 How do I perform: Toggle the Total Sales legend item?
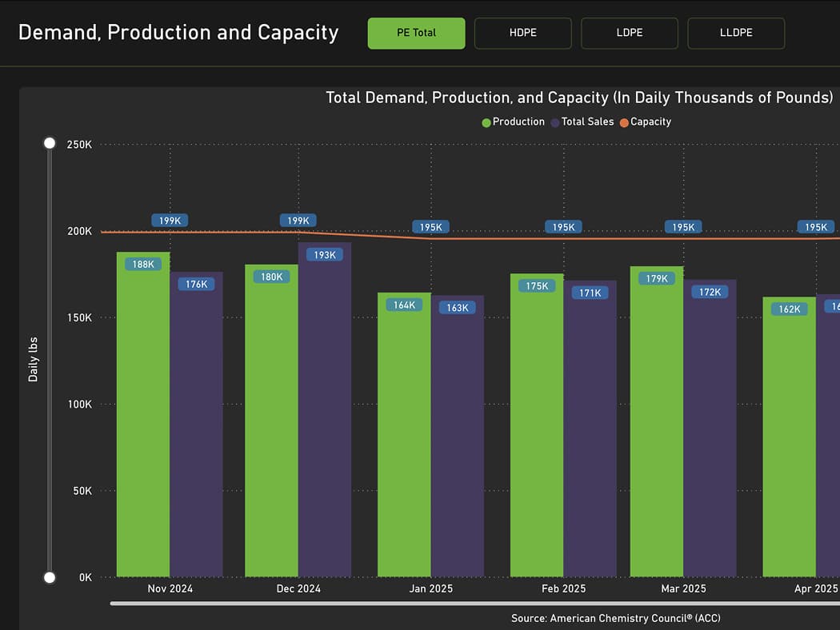coord(582,122)
